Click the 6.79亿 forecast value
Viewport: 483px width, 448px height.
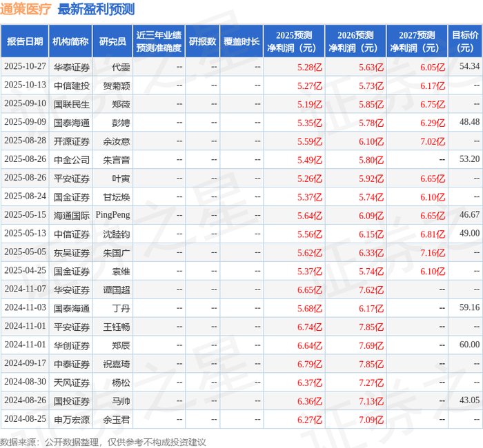click(310, 364)
